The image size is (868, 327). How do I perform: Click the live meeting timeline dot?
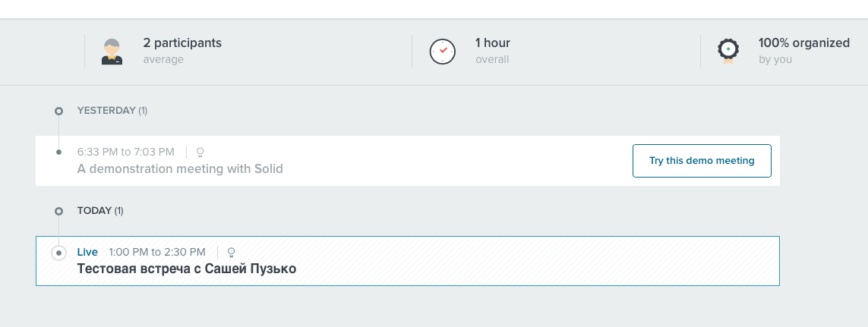tap(58, 253)
